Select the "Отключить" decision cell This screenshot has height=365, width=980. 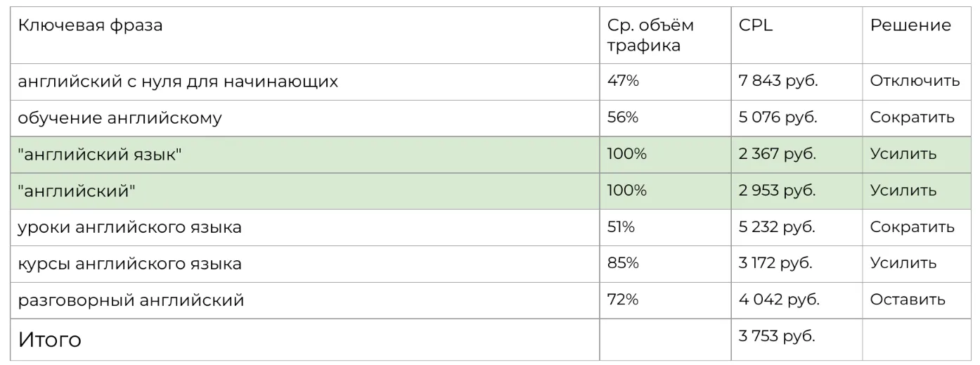[915, 81]
